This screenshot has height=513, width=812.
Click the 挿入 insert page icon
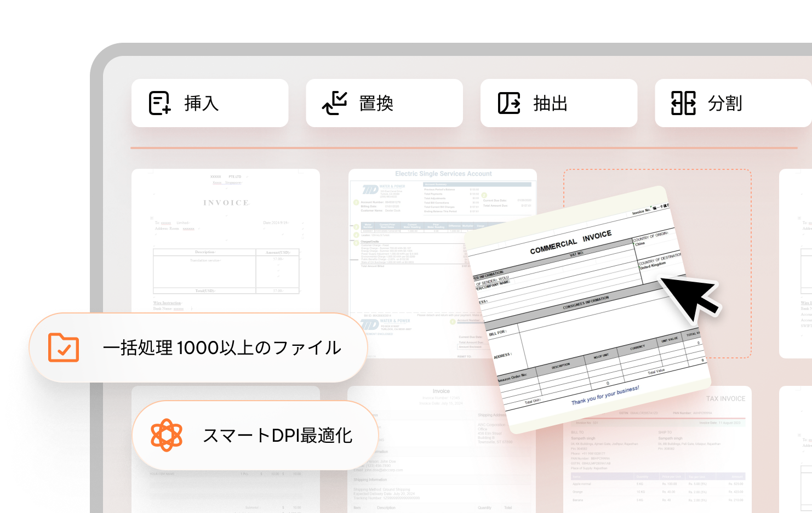tap(160, 103)
